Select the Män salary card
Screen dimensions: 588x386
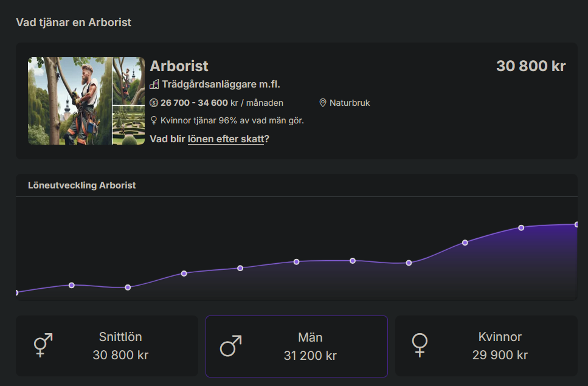[297, 346]
